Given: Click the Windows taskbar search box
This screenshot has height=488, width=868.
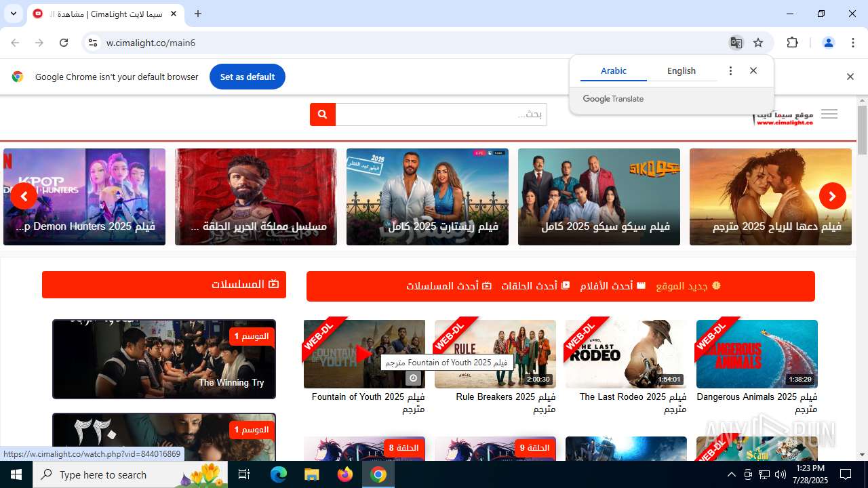Looking at the screenshot, I should (x=130, y=474).
